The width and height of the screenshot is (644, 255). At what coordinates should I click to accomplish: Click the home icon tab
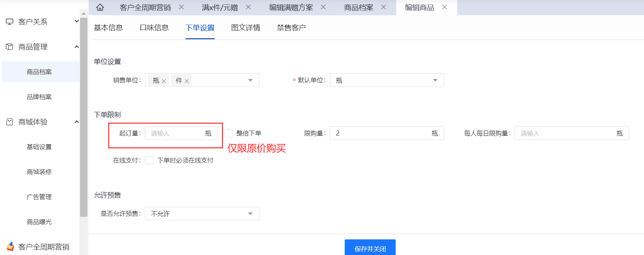tap(100, 7)
